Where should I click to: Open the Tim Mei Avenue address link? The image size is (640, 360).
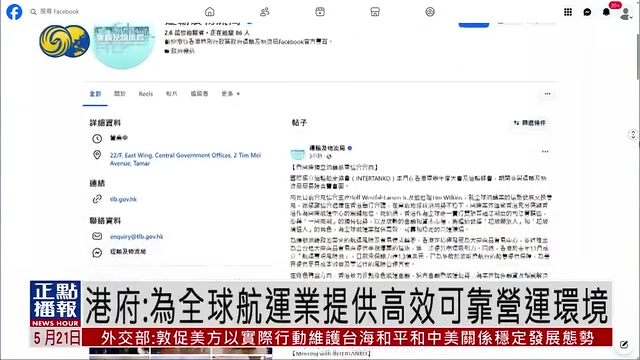185,159
